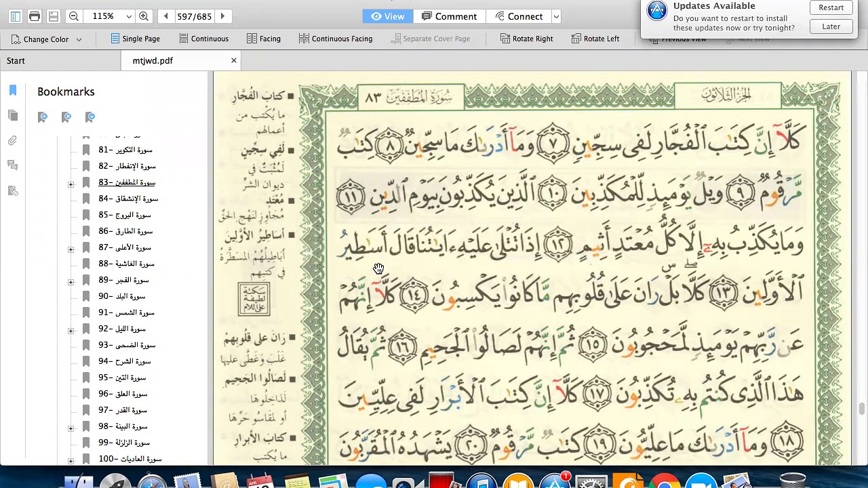Open bookmark options menu icon
Image resolution: width=868 pixels, height=488 pixels.
[90, 117]
